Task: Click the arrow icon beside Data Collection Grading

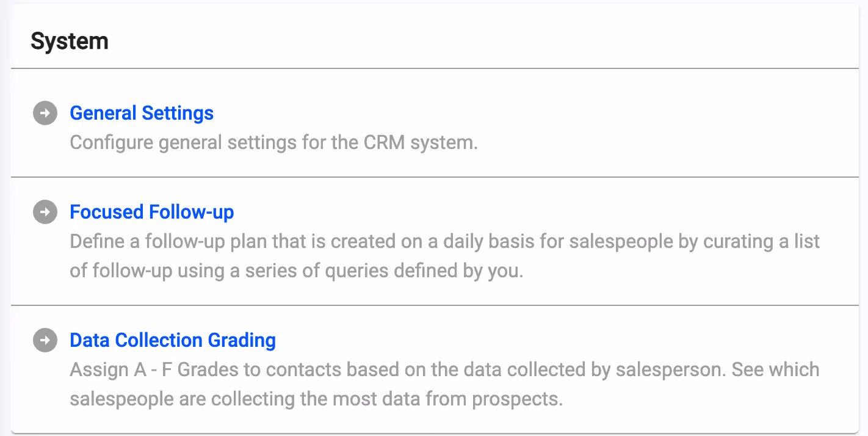Action: [45, 340]
